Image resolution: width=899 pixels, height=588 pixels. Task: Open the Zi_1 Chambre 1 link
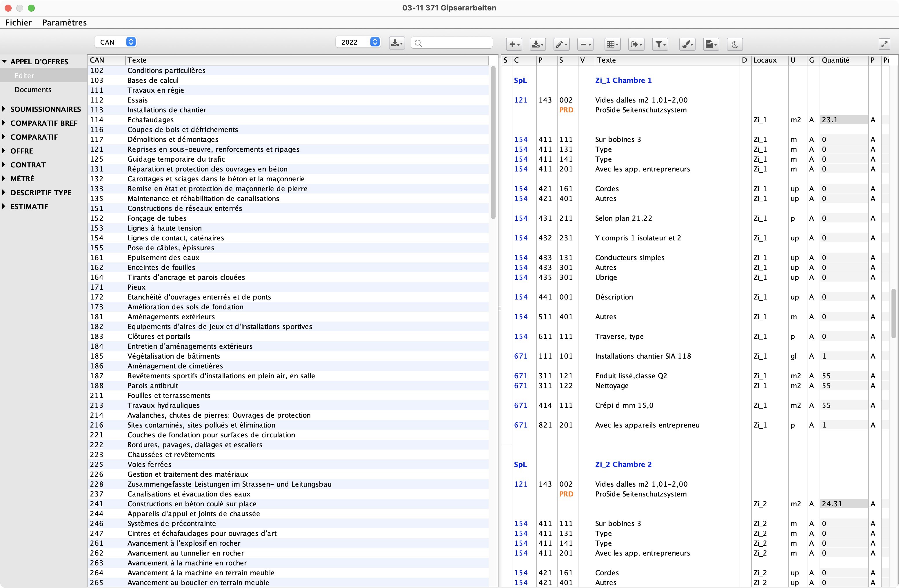623,80
